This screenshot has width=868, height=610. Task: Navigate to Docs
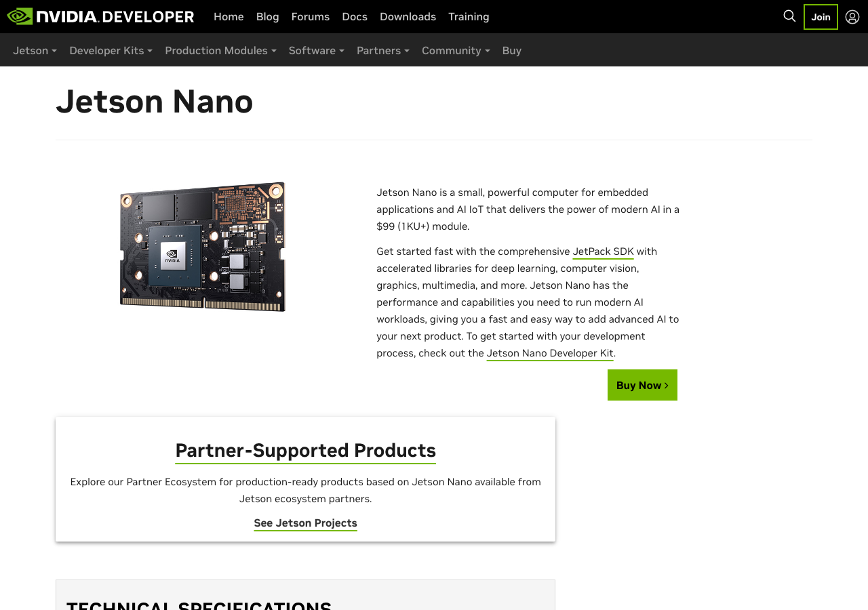tap(355, 16)
